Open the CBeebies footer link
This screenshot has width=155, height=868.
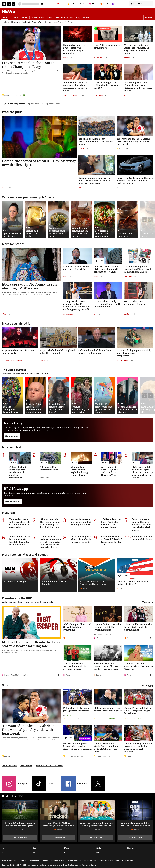tap(130, 848)
